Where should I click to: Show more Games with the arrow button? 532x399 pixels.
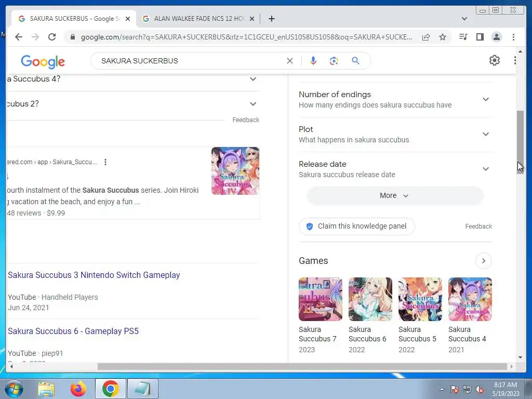click(484, 261)
